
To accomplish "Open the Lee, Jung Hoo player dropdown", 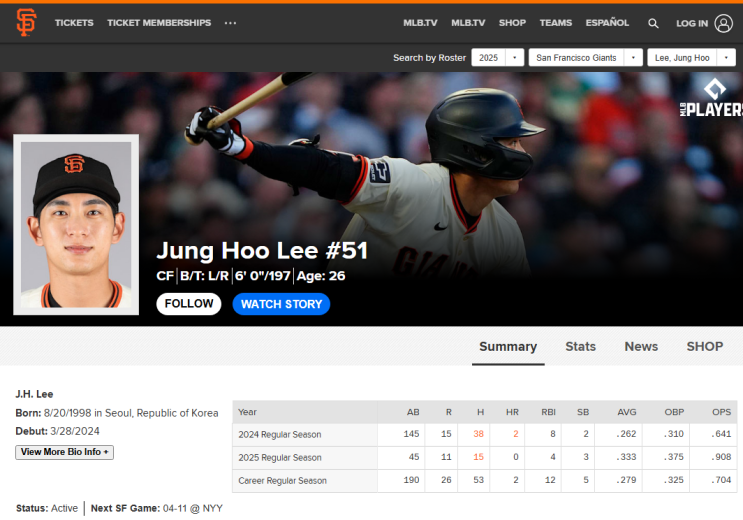I will click(x=691, y=58).
